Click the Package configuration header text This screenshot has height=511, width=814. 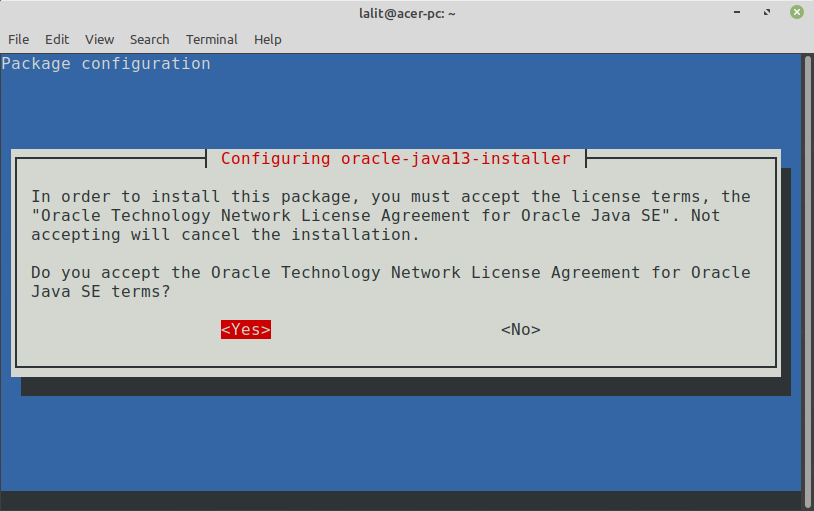106,64
